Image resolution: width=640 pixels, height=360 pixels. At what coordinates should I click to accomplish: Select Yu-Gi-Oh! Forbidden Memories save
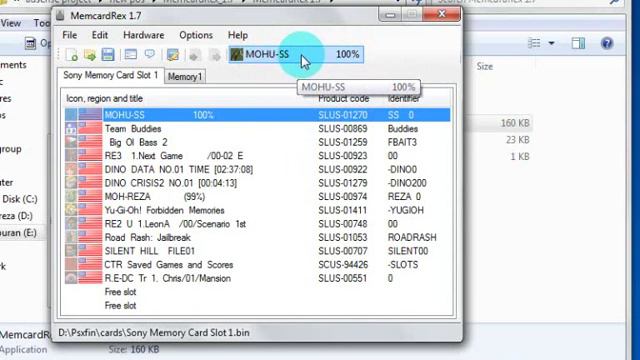point(258,210)
